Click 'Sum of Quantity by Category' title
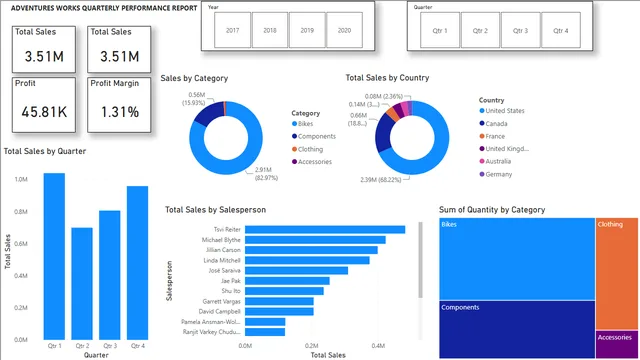Image resolution: width=640 pixels, height=360 pixels. coord(492,210)
